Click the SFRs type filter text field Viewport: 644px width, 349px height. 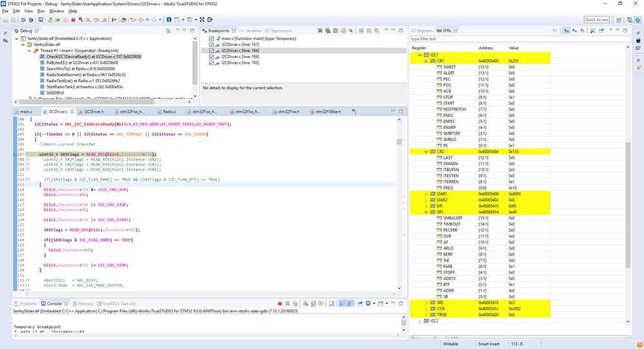coord(520,39)
